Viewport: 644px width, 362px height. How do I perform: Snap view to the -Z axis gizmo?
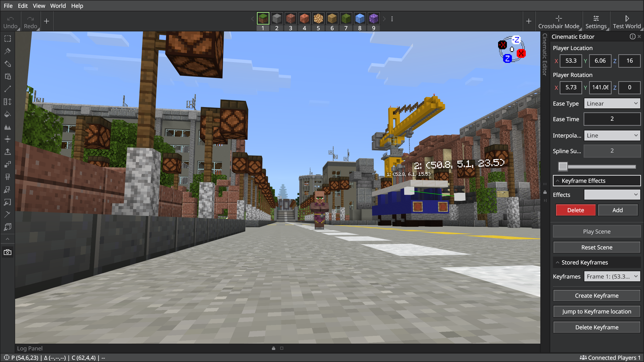tap(516, 40)
